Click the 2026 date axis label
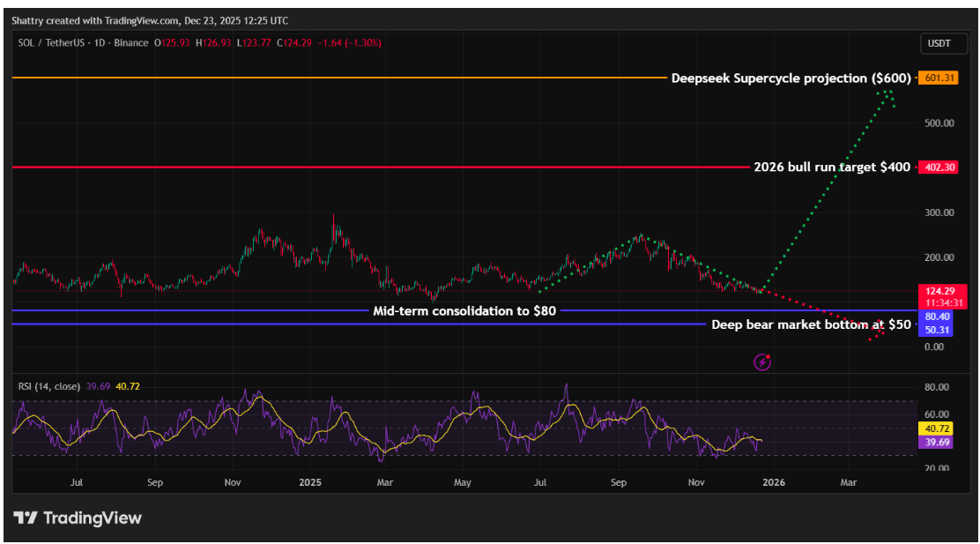 773,482
